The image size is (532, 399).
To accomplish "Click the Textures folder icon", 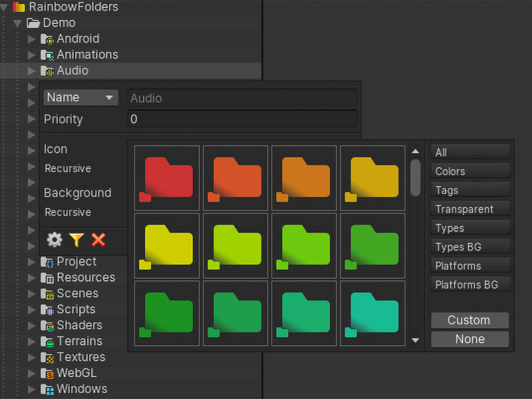I will [47, 358].
